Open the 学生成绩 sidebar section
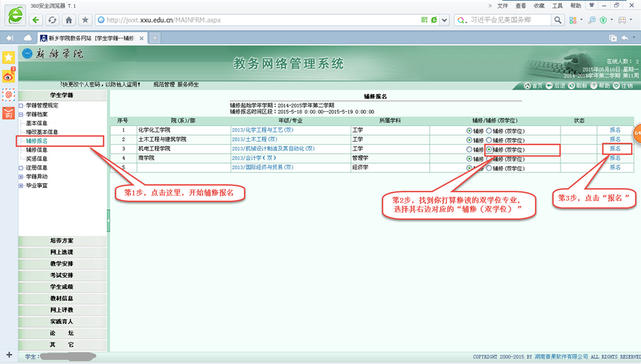Screen dimensions: 641x364 (x=62, y=287)
